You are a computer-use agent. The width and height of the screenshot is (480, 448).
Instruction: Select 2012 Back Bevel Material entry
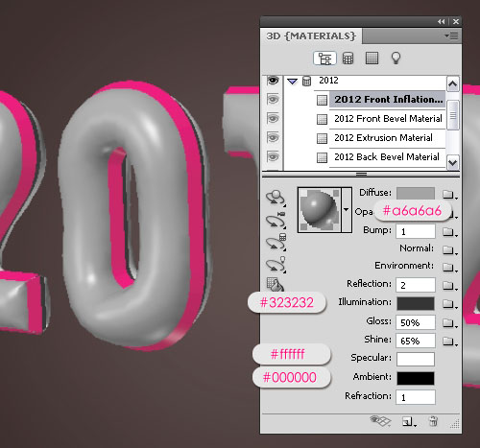(387, 157)
